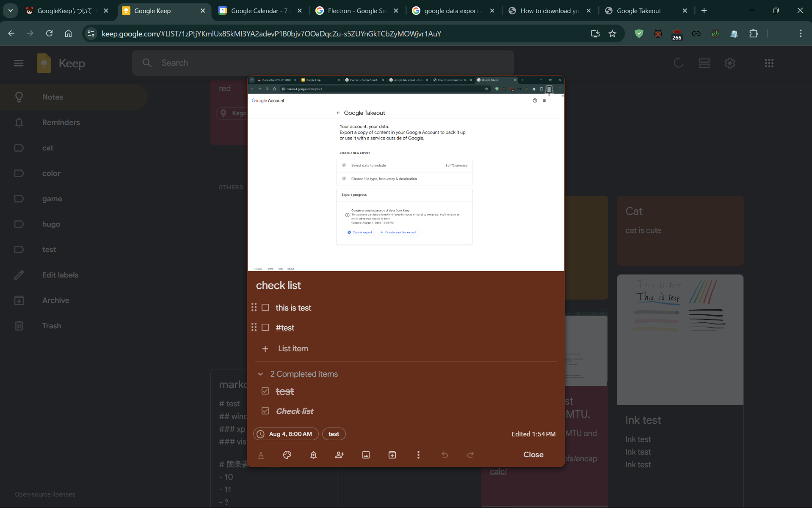The height and width of the screenshot is (508, 812).
Task: Click the Add image icon in note toolbar
Action: (x=366, y=455)
